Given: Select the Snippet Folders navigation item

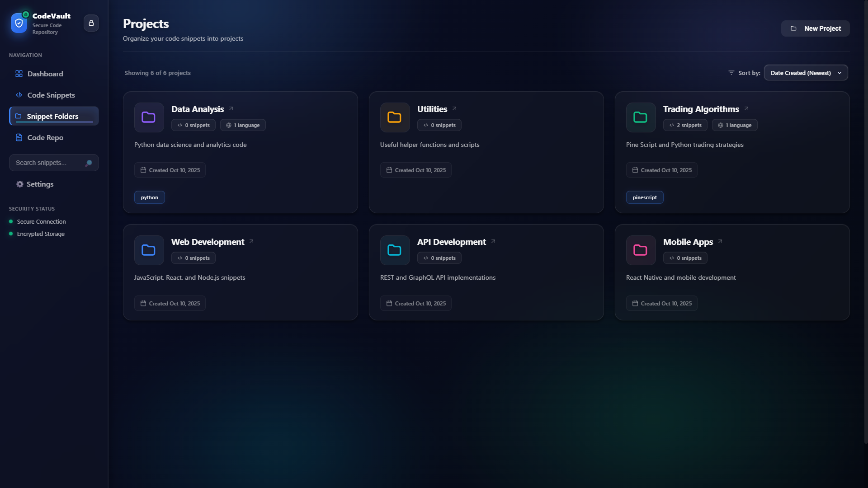Looking at the screenshot, I should [x=52, y=116].
